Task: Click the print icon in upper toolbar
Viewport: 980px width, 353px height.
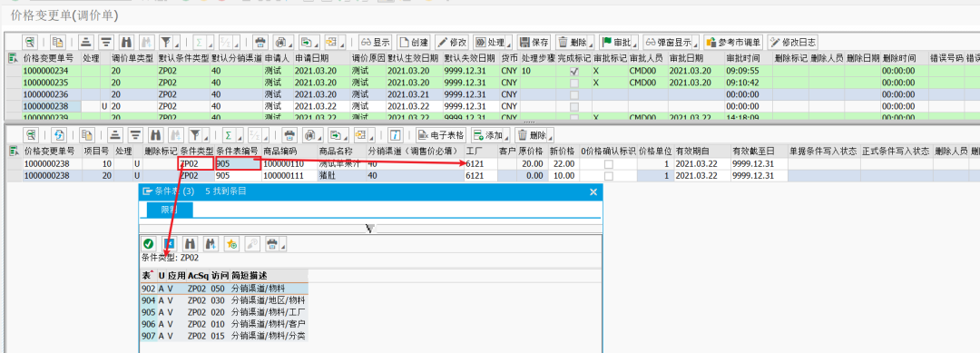Action: [x=261, y=43]
